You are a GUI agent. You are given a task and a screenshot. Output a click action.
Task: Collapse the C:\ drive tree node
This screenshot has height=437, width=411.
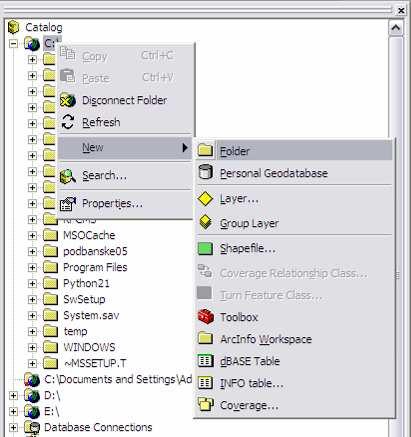coord(13,43)
